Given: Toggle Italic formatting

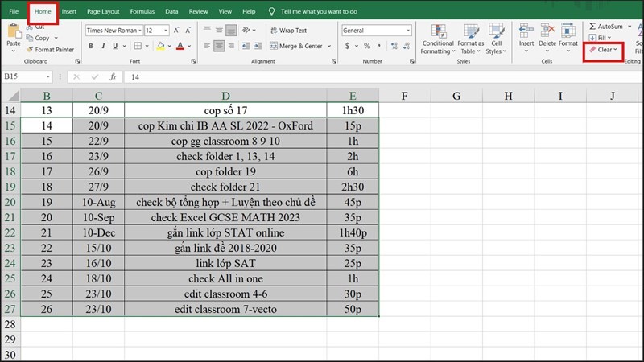Looking at the screenshot, I should point(103,46).
